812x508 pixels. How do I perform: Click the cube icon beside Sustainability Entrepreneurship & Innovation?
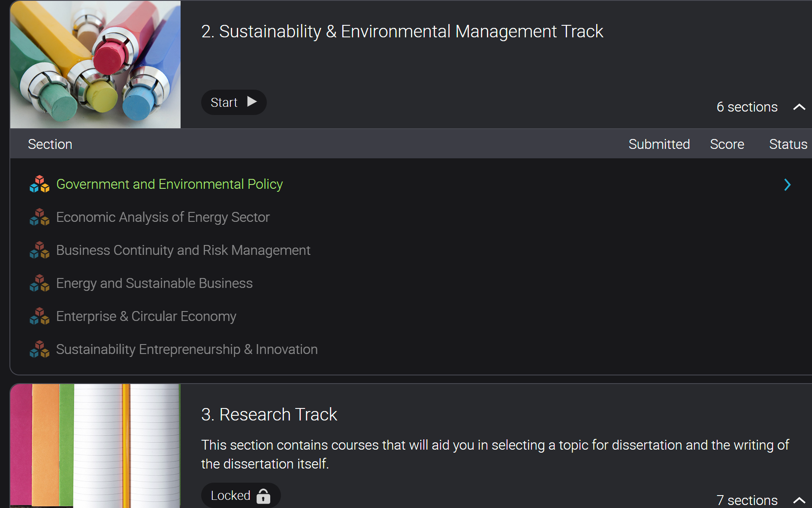pyautogui.click(x=39, y=349)
